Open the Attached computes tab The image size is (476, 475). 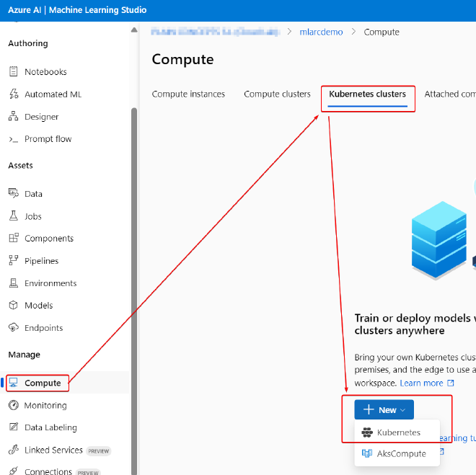(450, 94)
